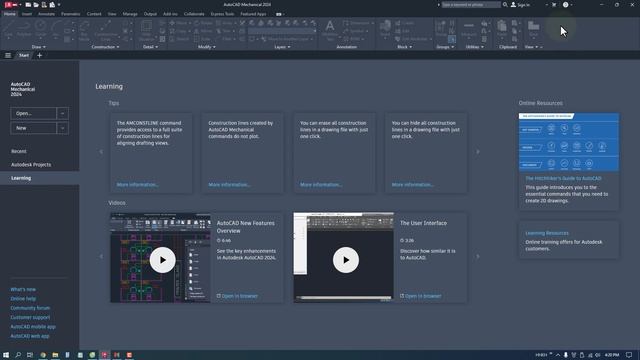Switch to the Parametric ribbon tab
The image size is (640, 360).
pyautogui.click(x=71, y=14)
